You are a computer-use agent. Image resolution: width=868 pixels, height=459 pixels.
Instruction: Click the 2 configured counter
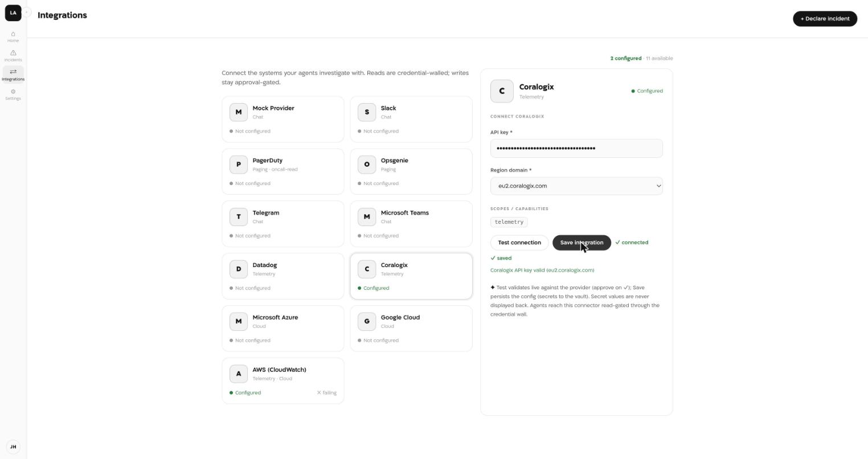point(625,59)
